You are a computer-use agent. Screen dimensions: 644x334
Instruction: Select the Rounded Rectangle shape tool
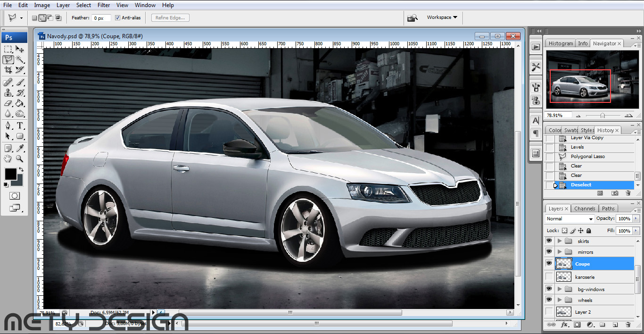point(20,136)
